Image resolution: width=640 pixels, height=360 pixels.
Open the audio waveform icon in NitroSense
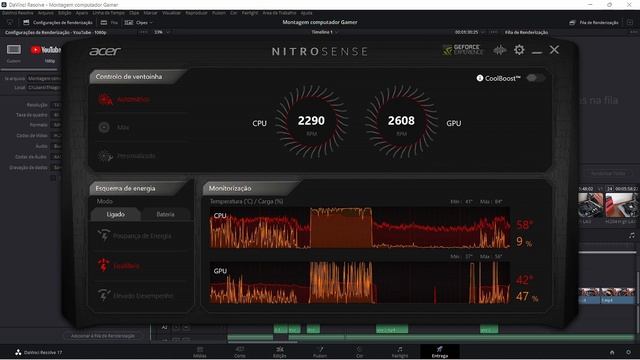[x=500, y=50]
